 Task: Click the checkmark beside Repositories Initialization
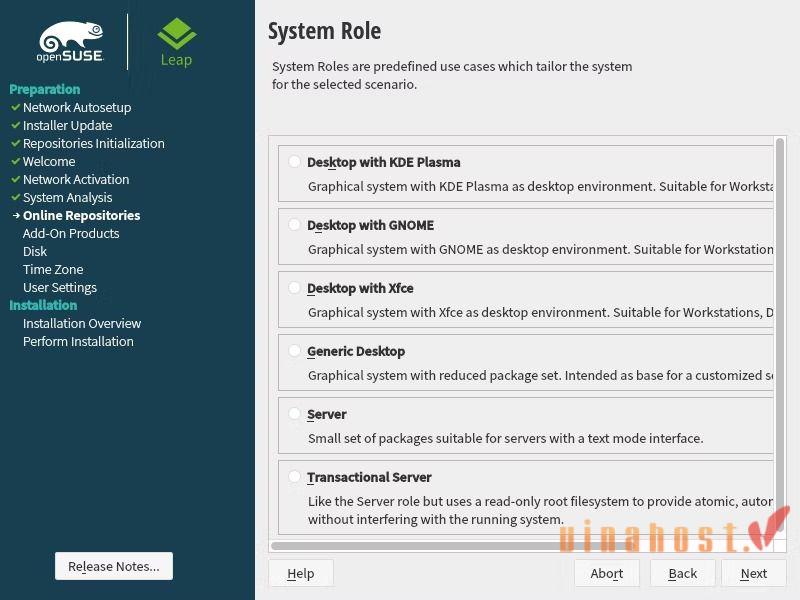point(16,143)
